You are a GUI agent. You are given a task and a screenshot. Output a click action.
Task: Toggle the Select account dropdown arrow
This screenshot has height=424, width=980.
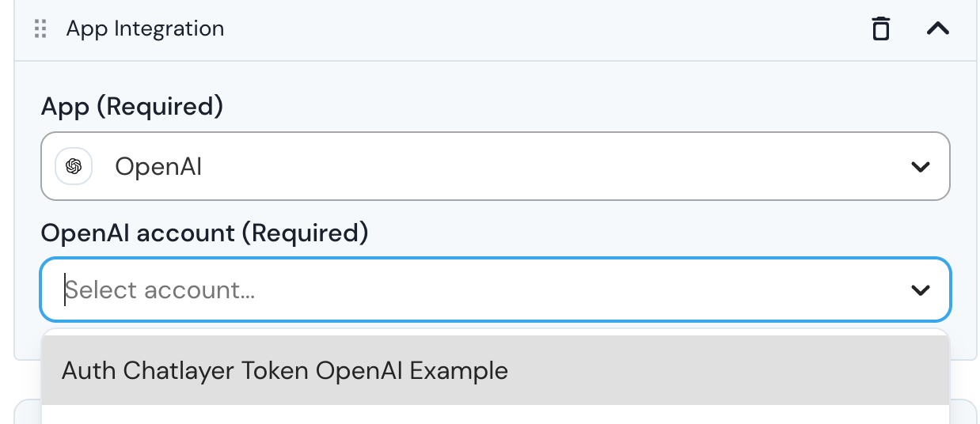[x=920, y=290]
